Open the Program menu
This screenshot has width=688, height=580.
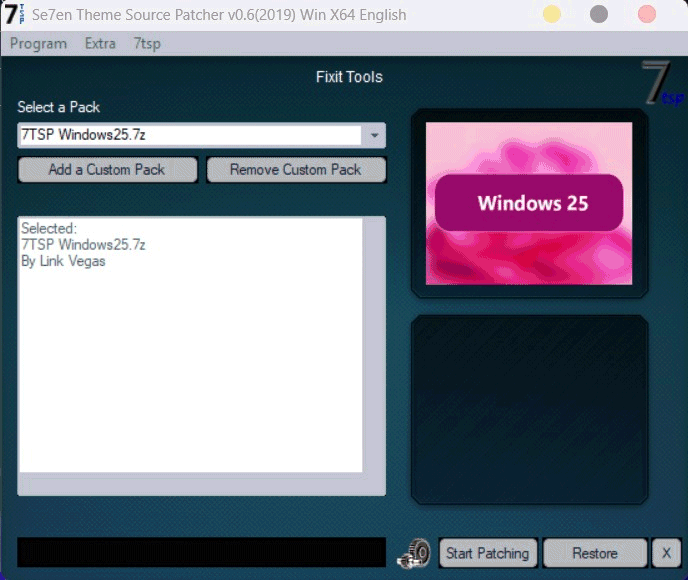click(38, 43)
